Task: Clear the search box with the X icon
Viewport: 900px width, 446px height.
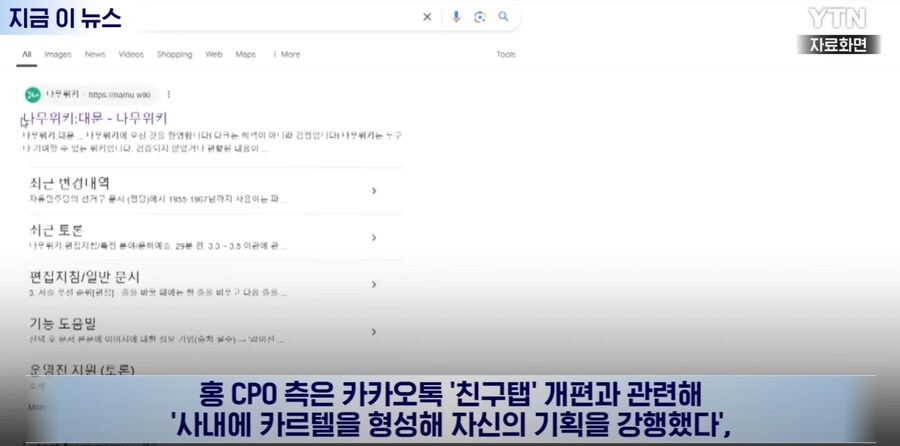Action: click(x=427, y=17)
